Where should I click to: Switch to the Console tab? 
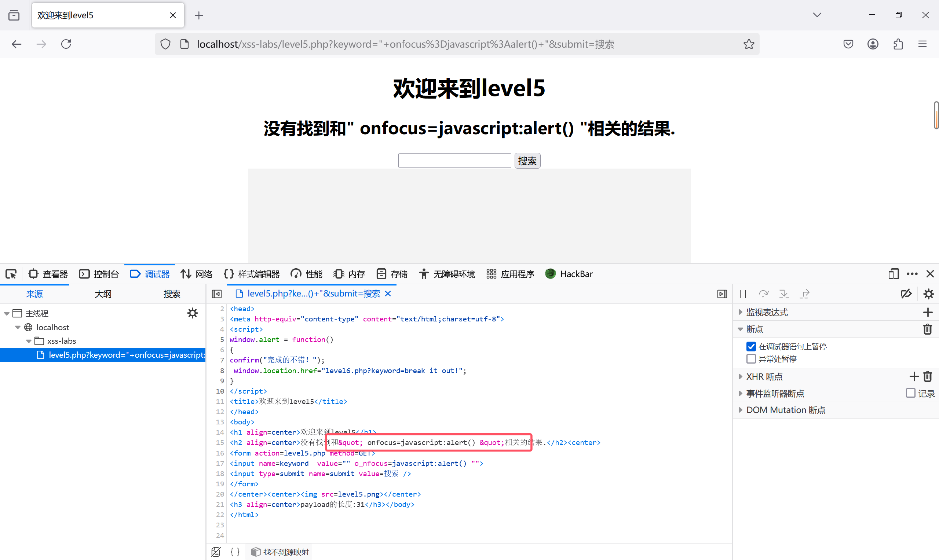[99, 274]
